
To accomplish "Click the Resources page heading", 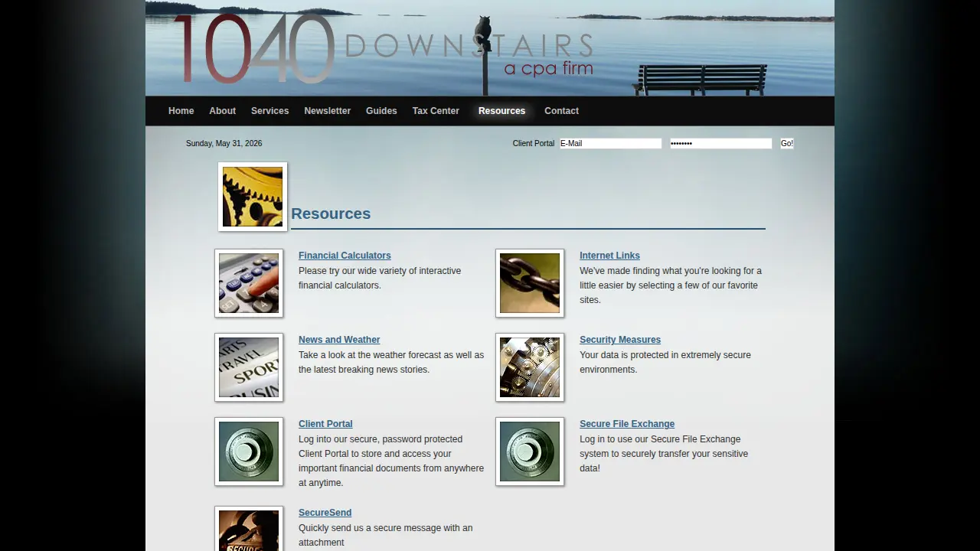I will (331, 214).
